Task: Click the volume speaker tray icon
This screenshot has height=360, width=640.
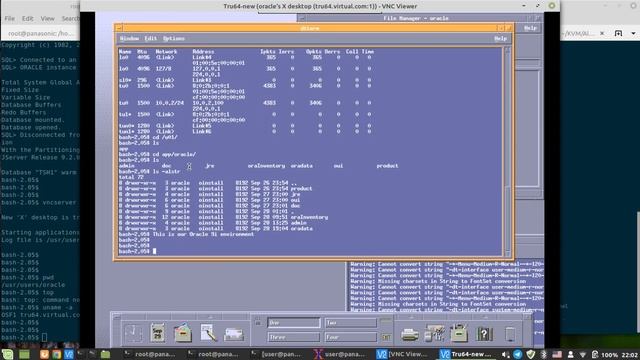Action: click(505, 354)
